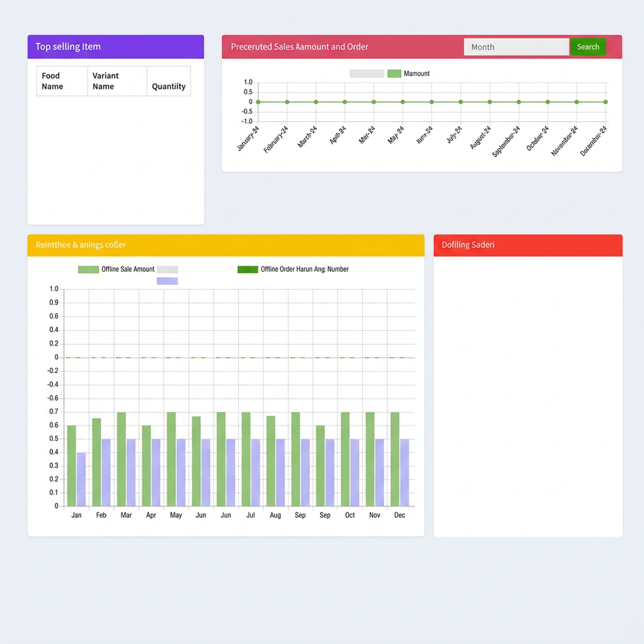Click the green Search button
Viewport: 644px width, 644px height.
click(x=588, y=47)
